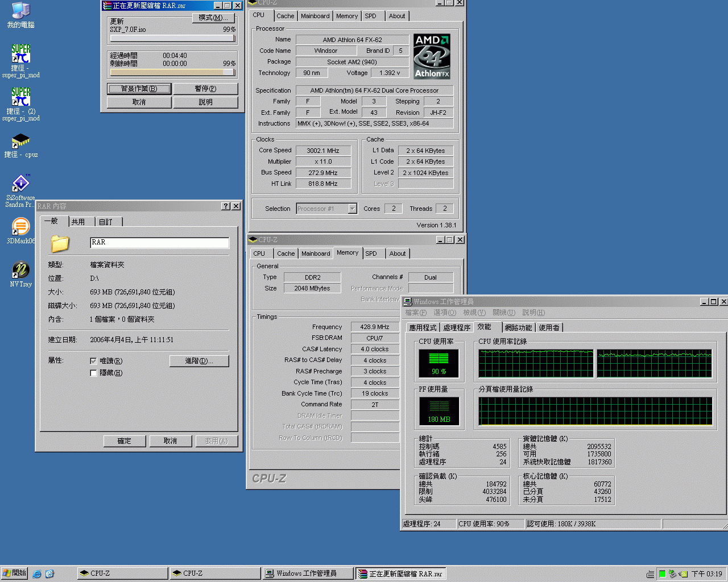
Task: Open Task Manager Shut Down menu
Action: (503, 313)
